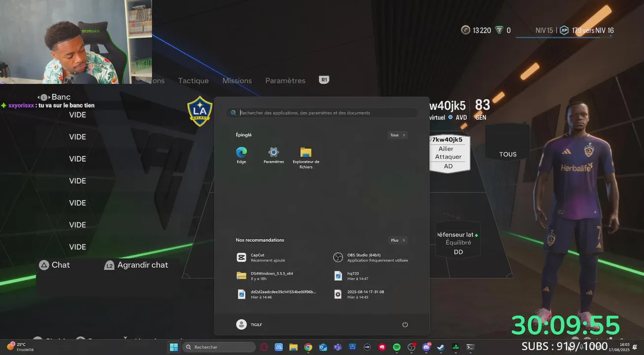The width and height of the screenshot is (644, 355).
Task: Open the game's Paramètres tab
Action: [285, 81]
